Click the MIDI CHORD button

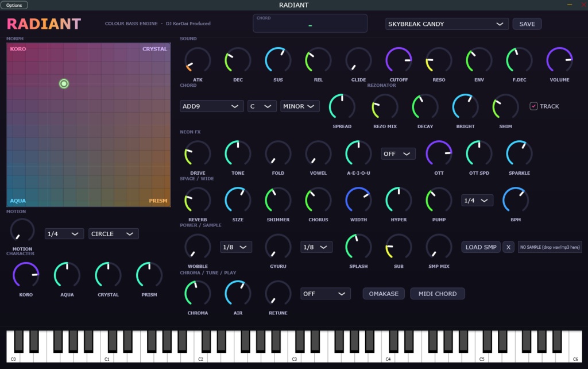point(438,294)
